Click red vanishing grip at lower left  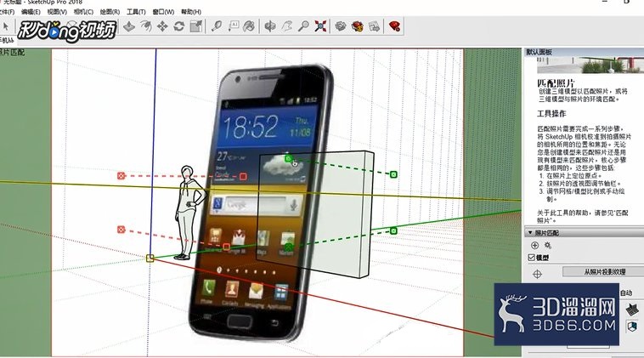point(121,230)
